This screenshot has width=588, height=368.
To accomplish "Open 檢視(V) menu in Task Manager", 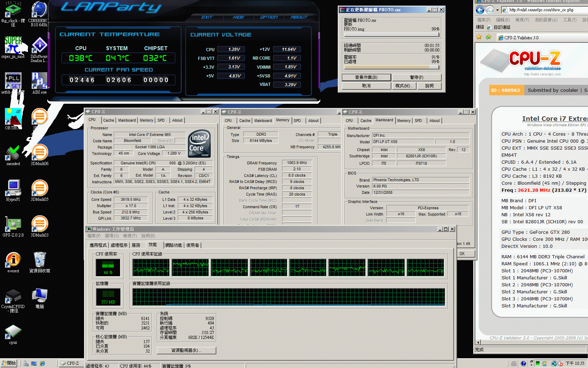I will pyautogui.click(x=130, y=236).
